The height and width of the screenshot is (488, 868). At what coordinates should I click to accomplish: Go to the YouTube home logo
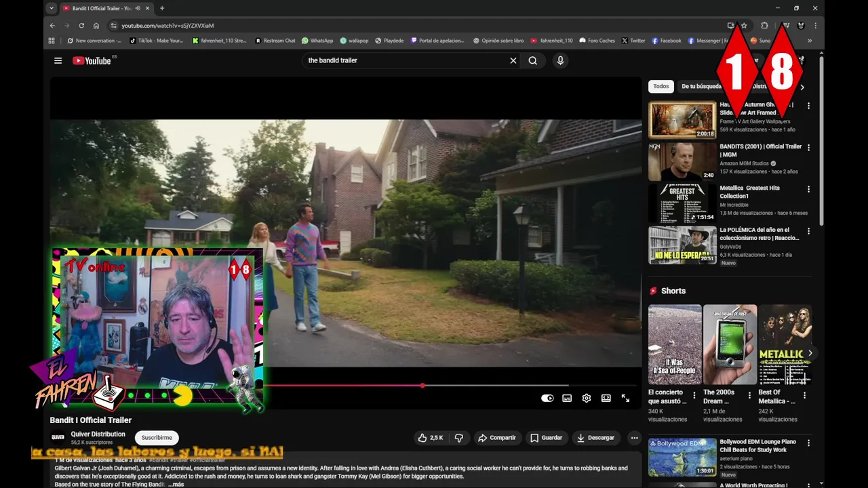(92, 60)
